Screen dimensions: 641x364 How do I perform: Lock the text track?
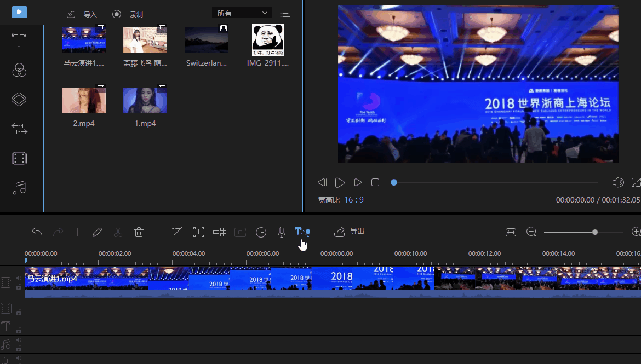click(19, 331)
